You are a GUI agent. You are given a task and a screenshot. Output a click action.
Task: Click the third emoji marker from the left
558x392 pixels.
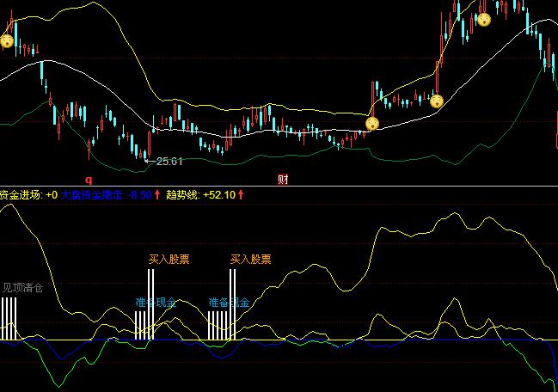tap(437, 101)
